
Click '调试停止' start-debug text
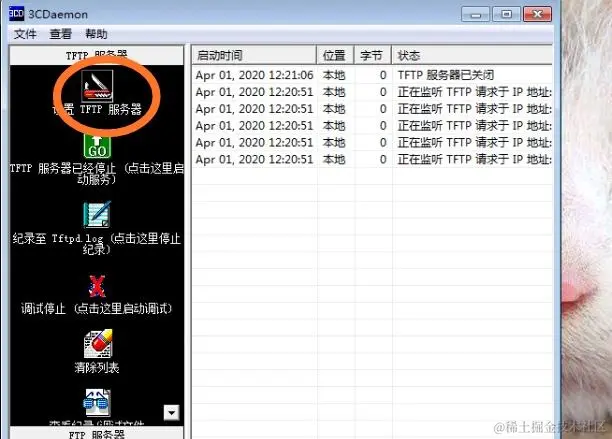point(96,309)
